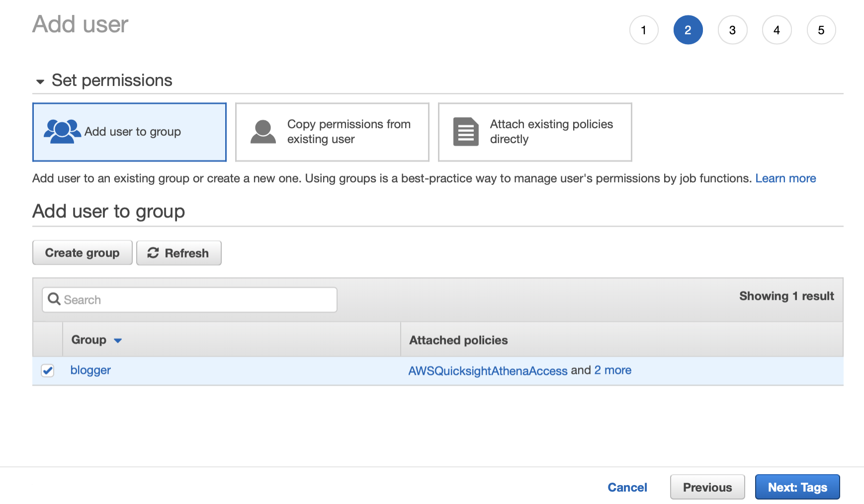Select step 2 indicator
864x504 pixels.
pyautogui.click(x=688, y=30)
